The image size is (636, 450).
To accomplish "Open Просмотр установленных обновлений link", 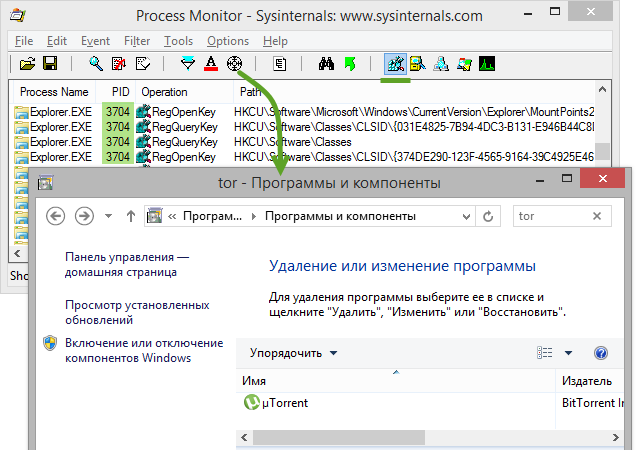I will (137, 312).
